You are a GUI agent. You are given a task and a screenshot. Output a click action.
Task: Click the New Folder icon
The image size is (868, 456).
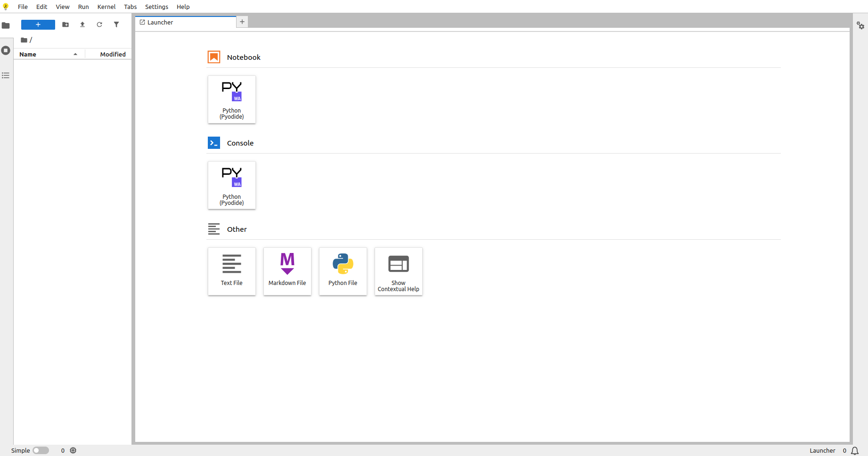point(66,24)
